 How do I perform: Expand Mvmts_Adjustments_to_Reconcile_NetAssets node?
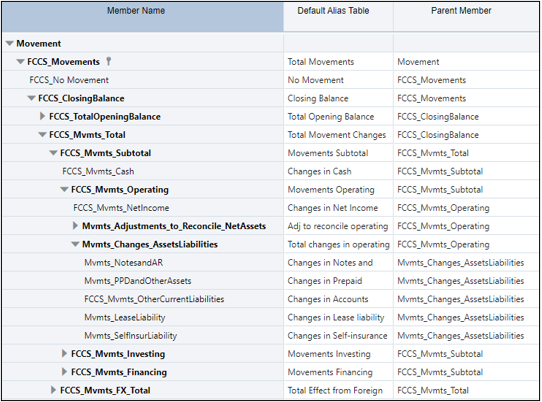pyautogui.click(x=75, y=226)
